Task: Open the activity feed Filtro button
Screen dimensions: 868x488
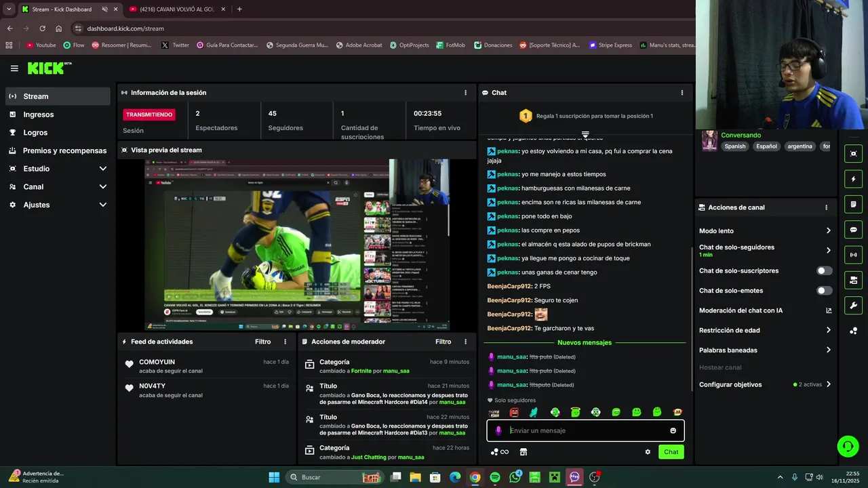Action: [262, 342]
